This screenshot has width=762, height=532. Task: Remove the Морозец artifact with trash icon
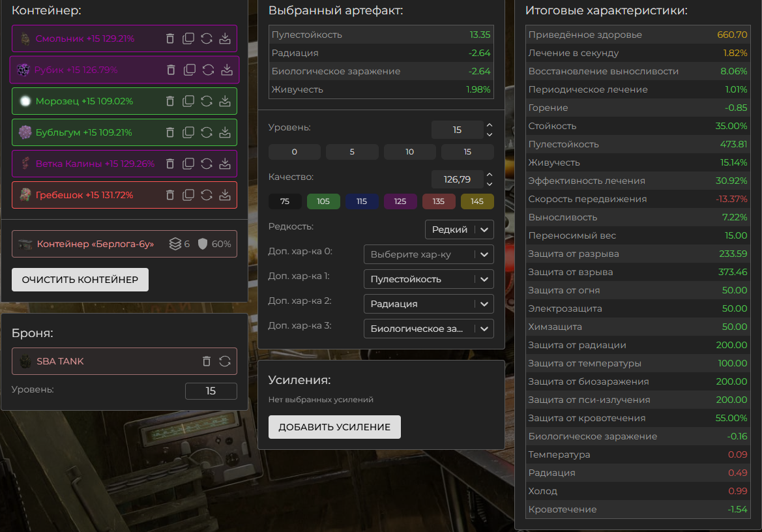(x=169, y=101)
